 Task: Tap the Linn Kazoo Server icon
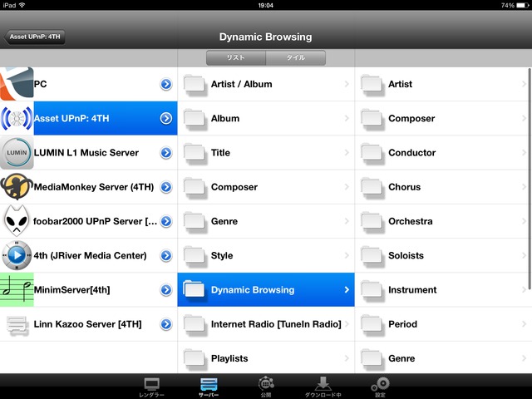coord(17,324)
